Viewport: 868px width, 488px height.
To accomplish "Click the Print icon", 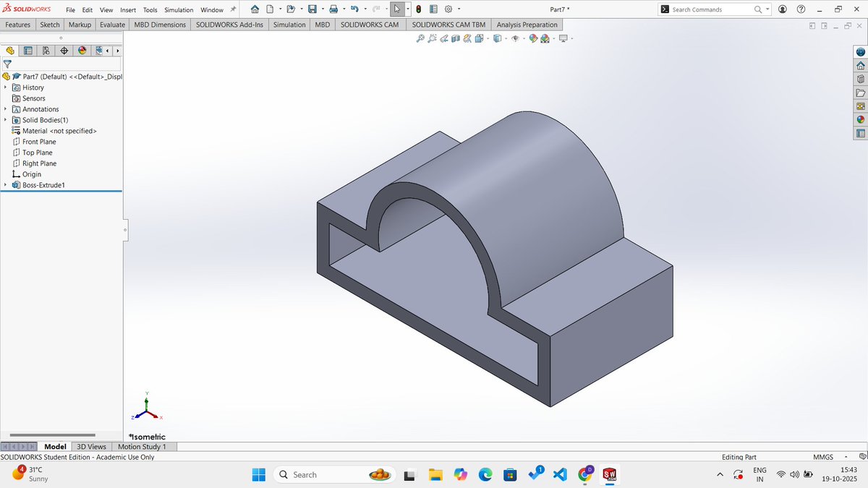I will click(333, 9).
